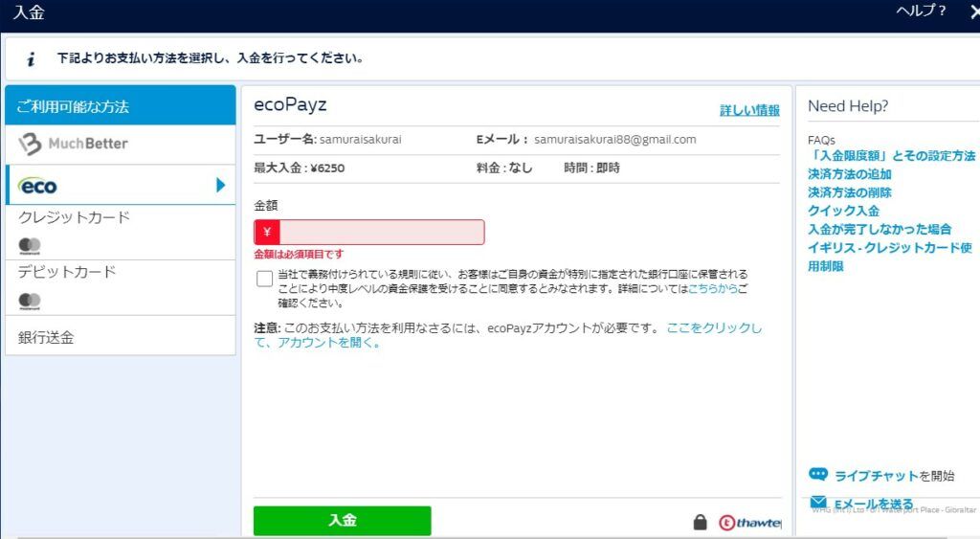Screen dimensions: 980x539
Task: Click the 時間 : 即時 text
Action: coord(591,168)
